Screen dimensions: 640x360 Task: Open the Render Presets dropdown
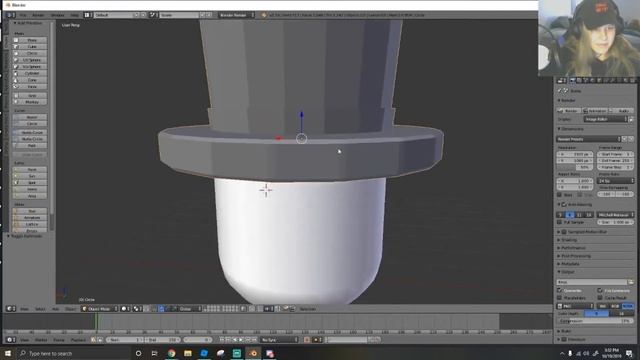589,139
